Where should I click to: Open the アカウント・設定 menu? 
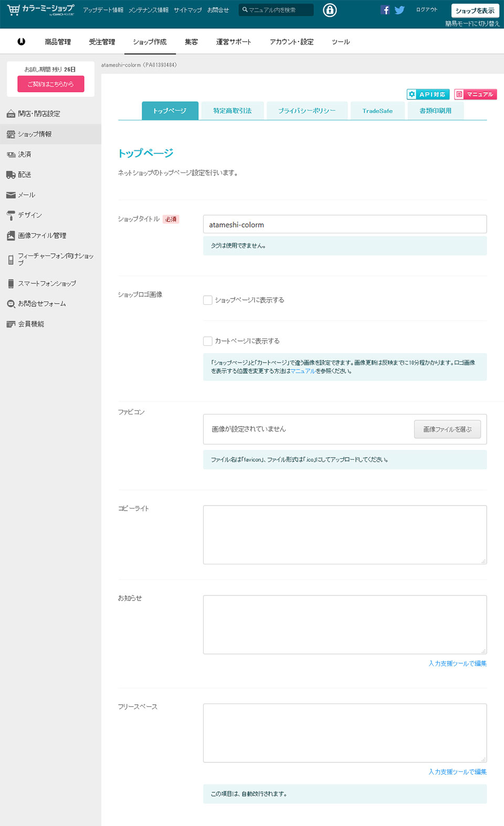(291, 42)
